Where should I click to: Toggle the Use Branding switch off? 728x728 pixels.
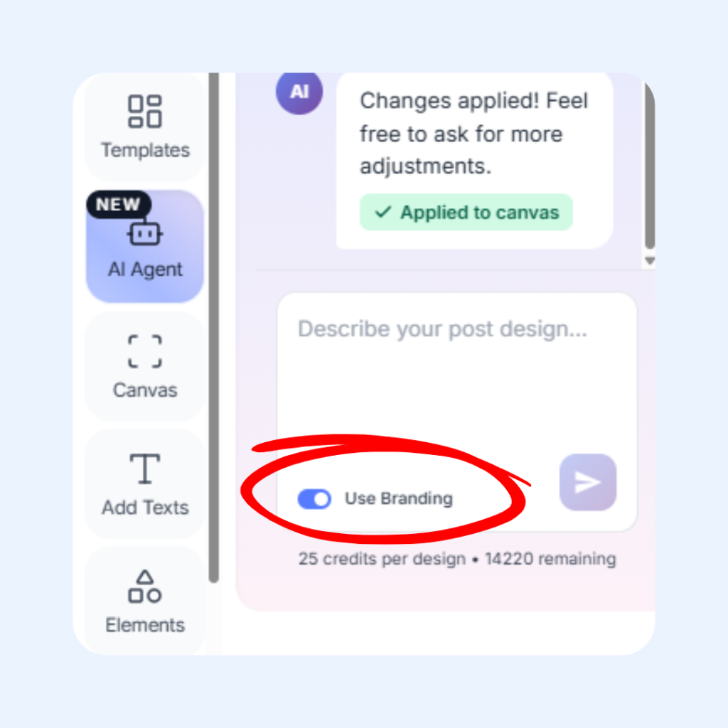click(314, 499)
